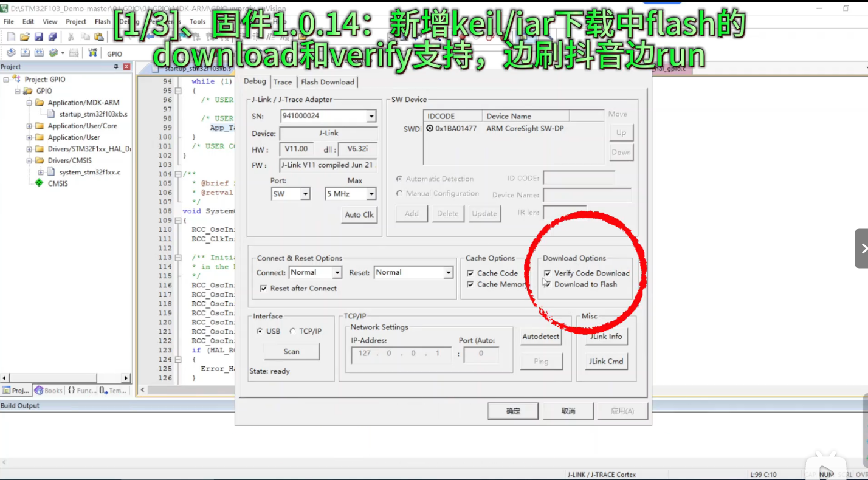Expand the Application/User/Core folder
The width and height of the screenshot is (868, 480).
tap(29, 126)
